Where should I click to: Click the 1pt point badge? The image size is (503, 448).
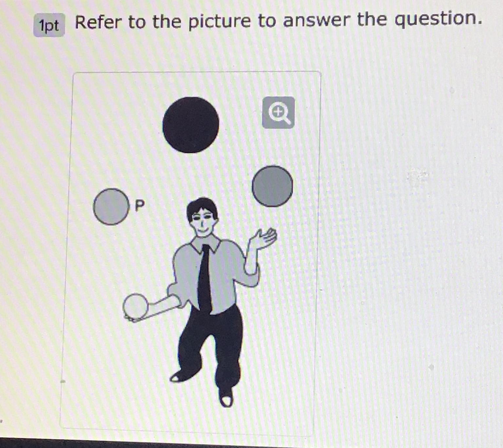(x=49, y=25)
